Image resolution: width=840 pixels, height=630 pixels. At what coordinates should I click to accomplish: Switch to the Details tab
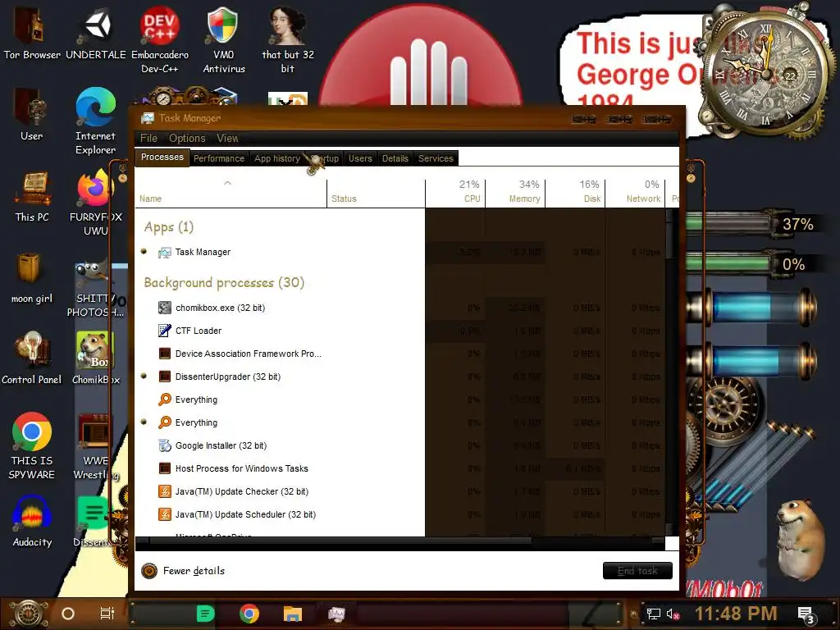pos(395,158)
